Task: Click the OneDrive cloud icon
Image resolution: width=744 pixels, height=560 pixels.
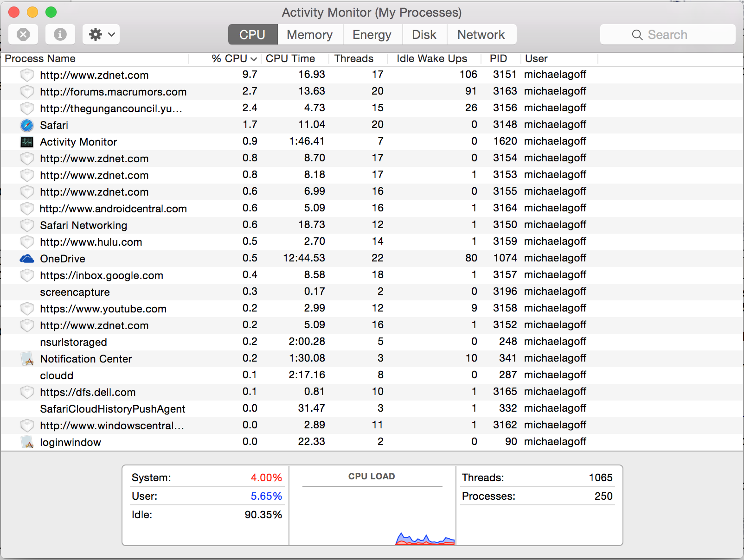Action: coord(27,259)
